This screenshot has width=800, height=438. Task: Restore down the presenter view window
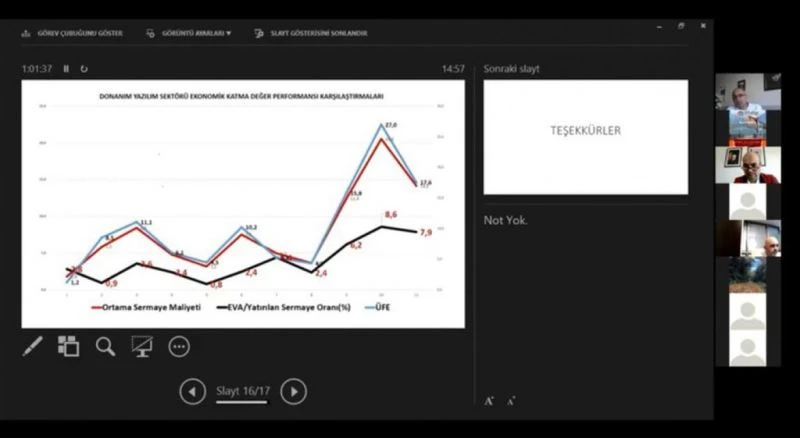tap(681, 27)
